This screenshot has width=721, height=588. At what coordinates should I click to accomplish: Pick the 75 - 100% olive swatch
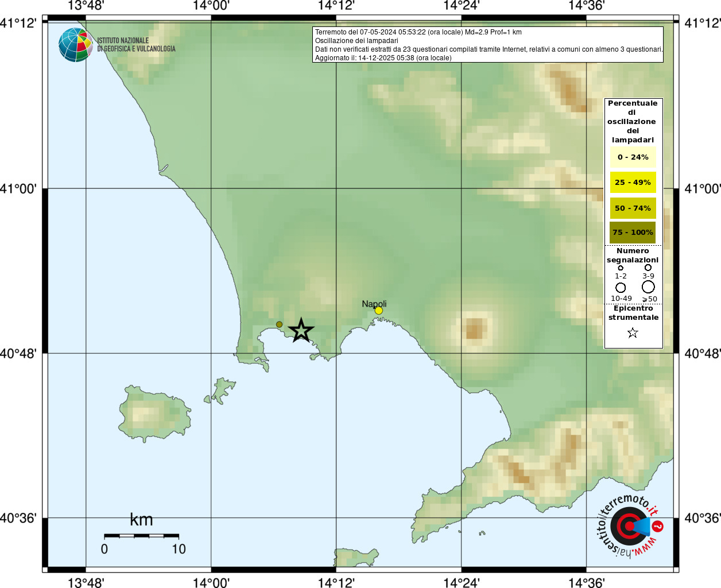(x=633, y=233)
